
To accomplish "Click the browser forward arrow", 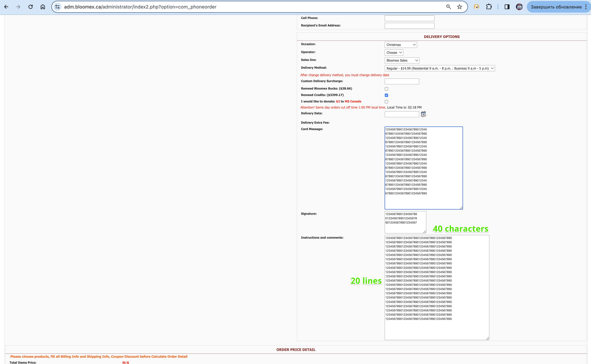I will [18, 7].
